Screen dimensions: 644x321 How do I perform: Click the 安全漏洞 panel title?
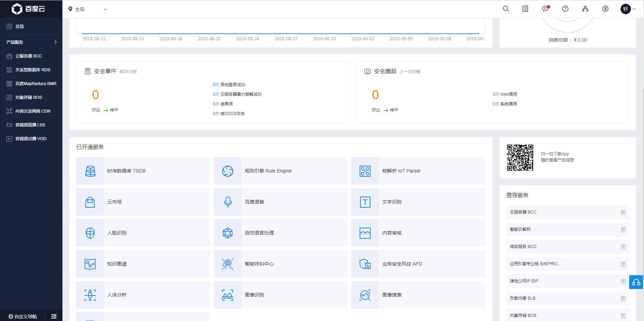(x=385, y=71)
